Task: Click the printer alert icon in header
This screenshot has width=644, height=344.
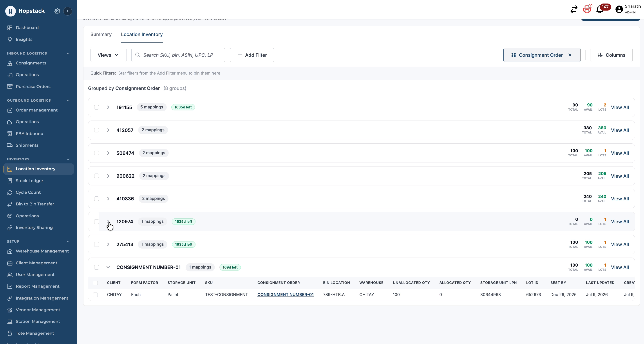Action: click(x=587, y=9)
